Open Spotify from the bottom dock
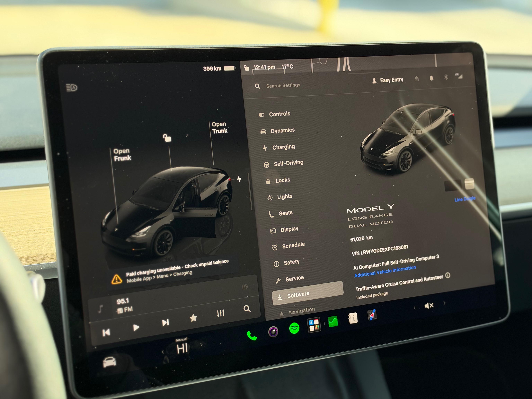 click(x=294, y=328)
